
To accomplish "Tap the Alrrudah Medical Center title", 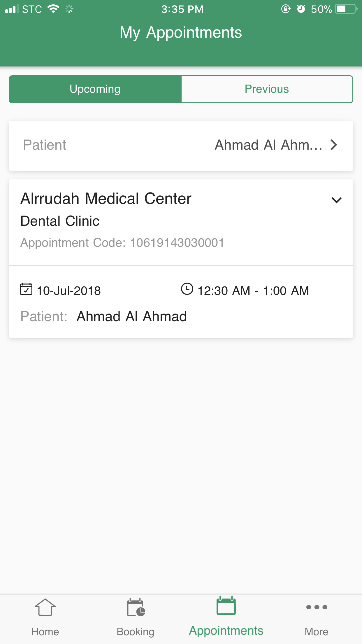I will (106, 199).
